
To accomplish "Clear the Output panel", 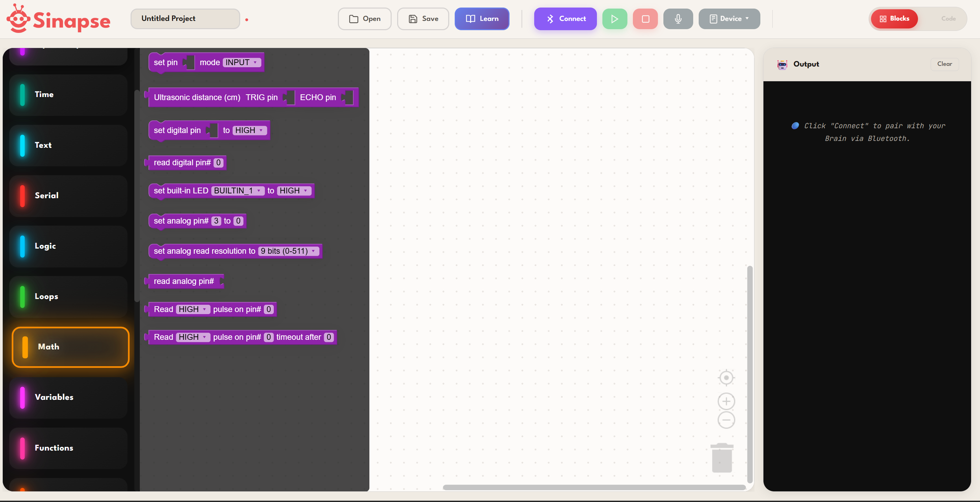I will click(945, 63).
